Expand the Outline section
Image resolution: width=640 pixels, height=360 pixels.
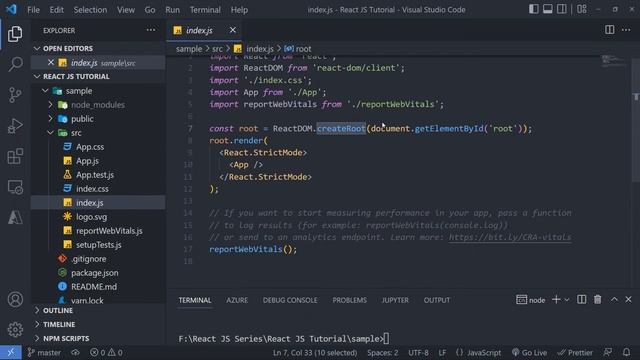[98, 311]
